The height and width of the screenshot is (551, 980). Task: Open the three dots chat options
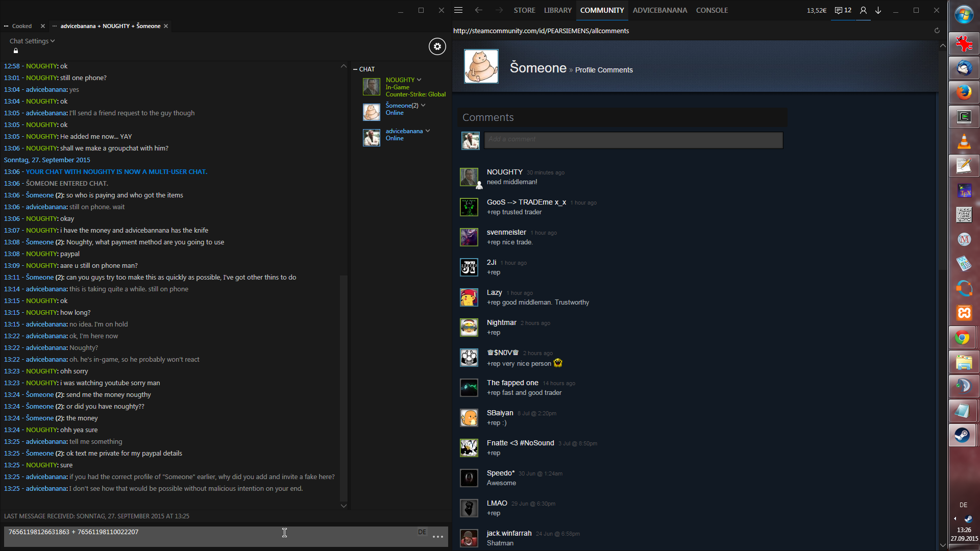tap(438, 537)
